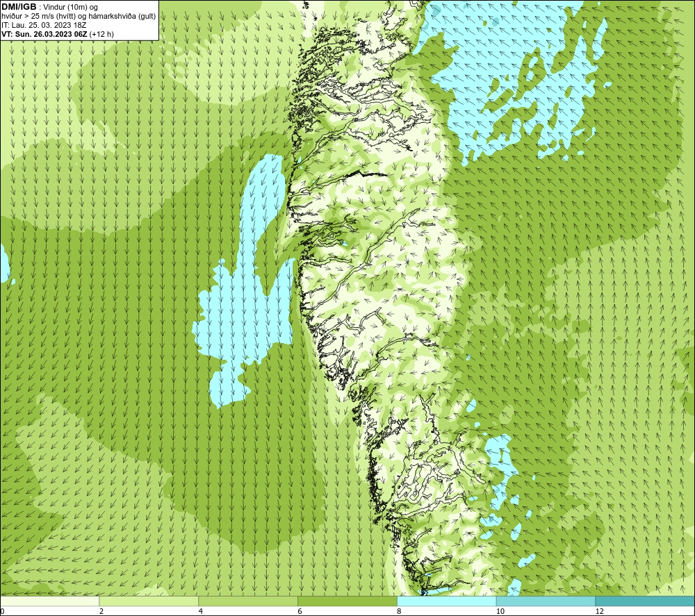
Task: Click the legend scale label '4'
Action: [201, 611]
